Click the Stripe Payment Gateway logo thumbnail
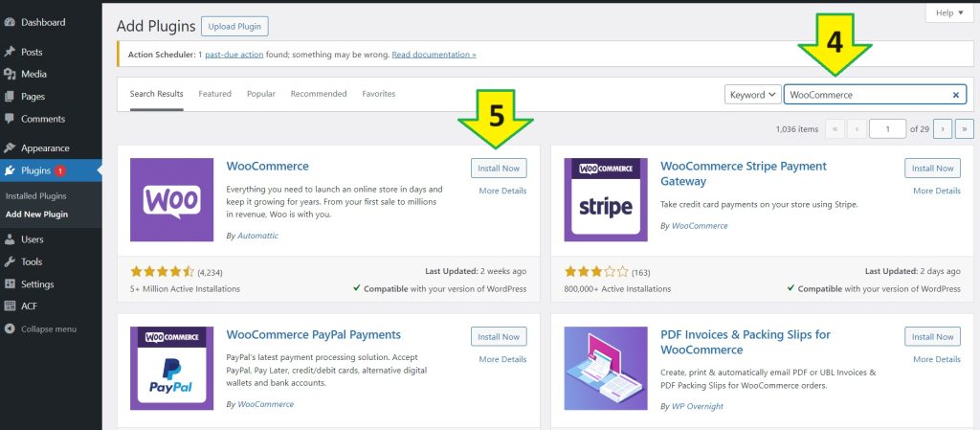The height and width of the screenshot is (430, 980). (x=606, y=199)
